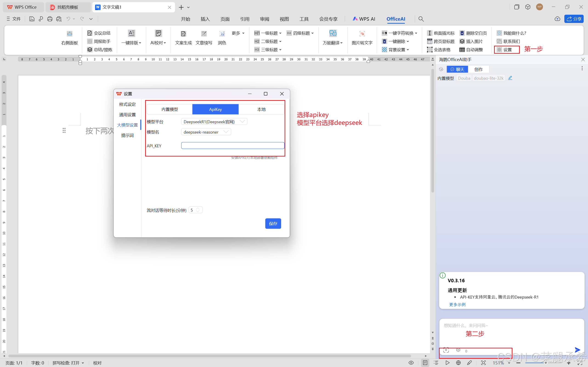
Task: Click 删除空白页 delete blank pages
Action: [473, 33]
